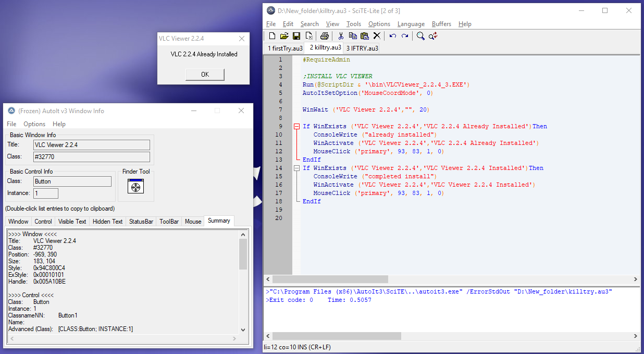This screenshot has height=354, width=644.
Task: Open the Search menu in SciTE
Action: (x=309, y=24)
